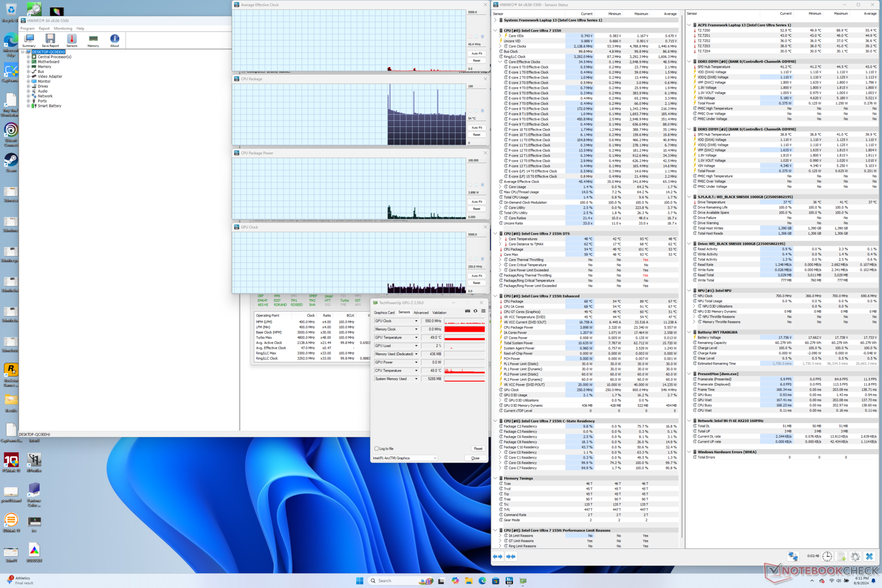This screenshot has height=588, width=882.
Task: Click the GPU-Z screenshot camera icon
Action: tap(467, 311)
